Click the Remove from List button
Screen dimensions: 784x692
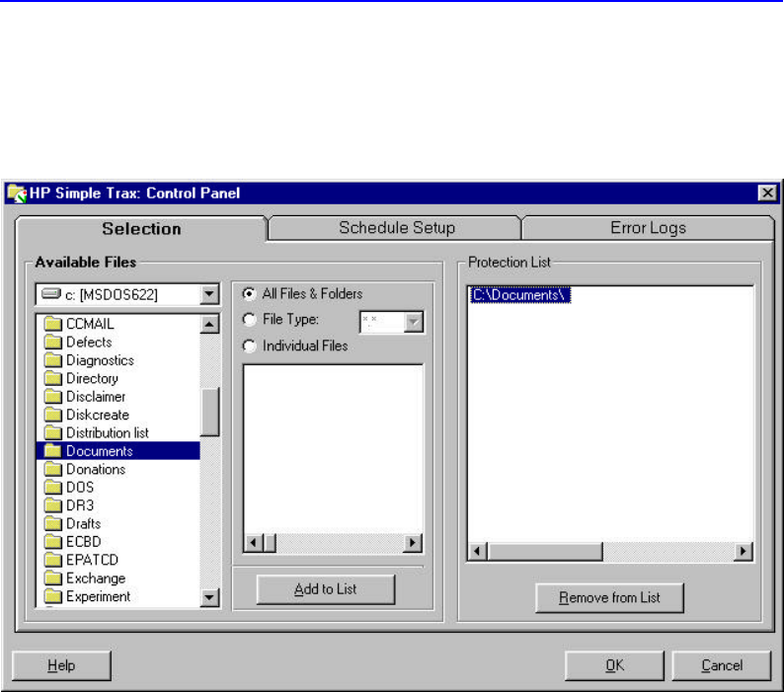click(x=609, y=598)
